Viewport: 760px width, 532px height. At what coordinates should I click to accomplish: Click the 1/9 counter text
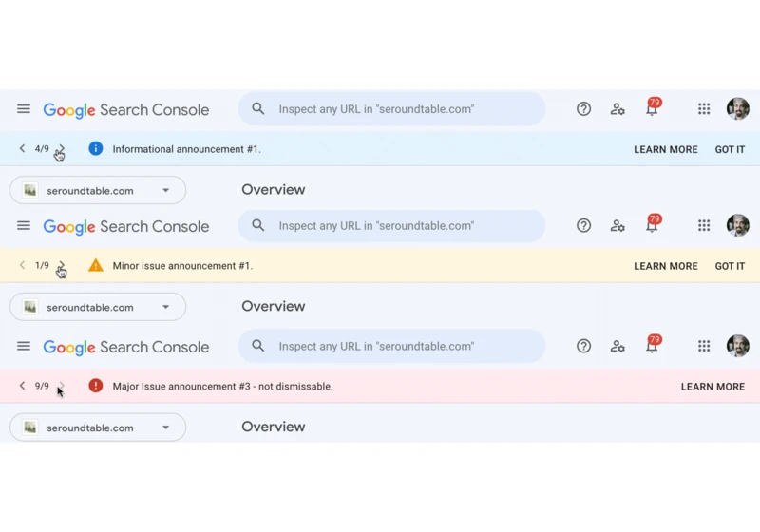[x=42, y=265]
